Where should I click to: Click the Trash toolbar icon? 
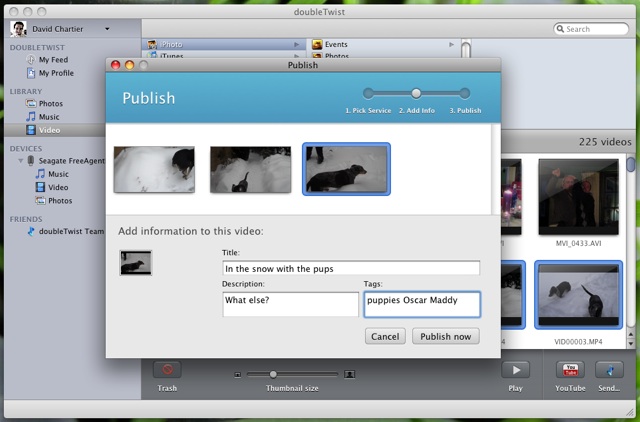click(x=167, y=371)
